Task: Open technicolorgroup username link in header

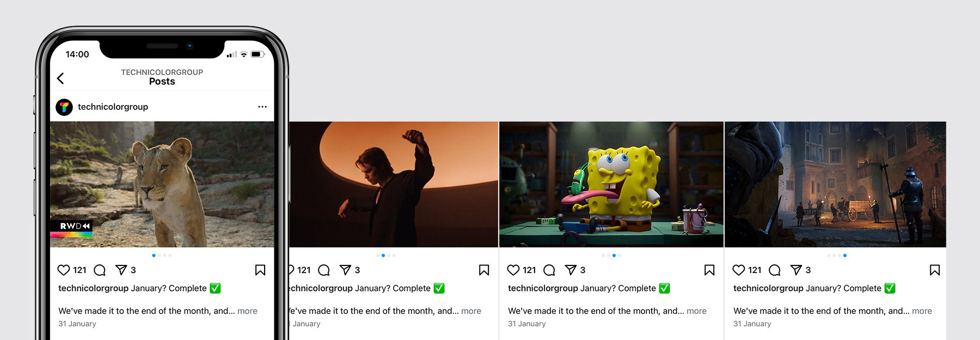Action: click(113, 107)
